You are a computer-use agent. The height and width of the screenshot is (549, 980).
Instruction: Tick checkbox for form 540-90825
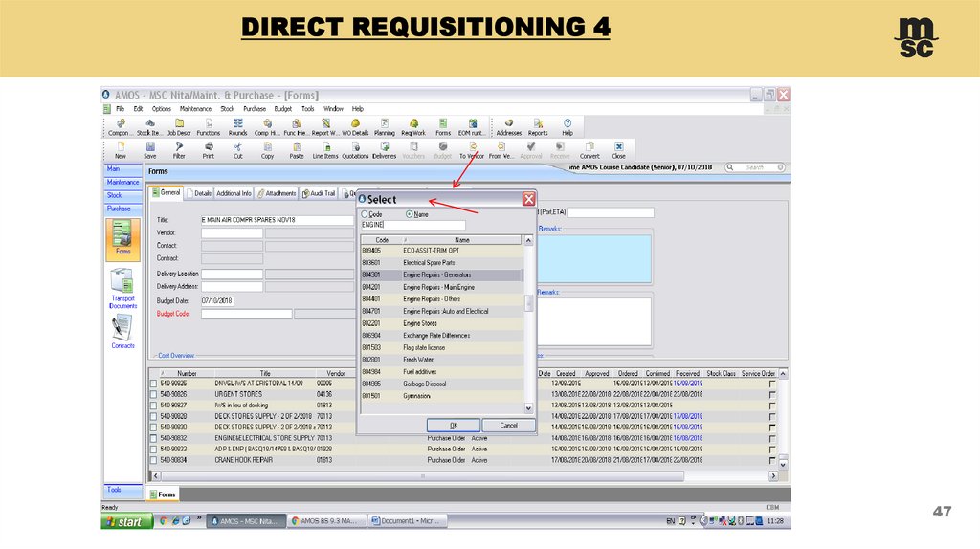click(x=153, y=384)
